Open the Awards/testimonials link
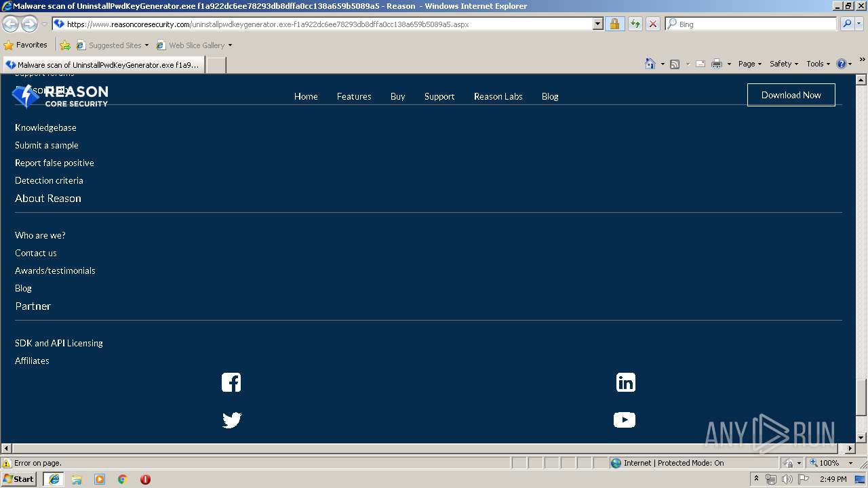The height and width of the screenshot is (488, 868). click(55, 270)
